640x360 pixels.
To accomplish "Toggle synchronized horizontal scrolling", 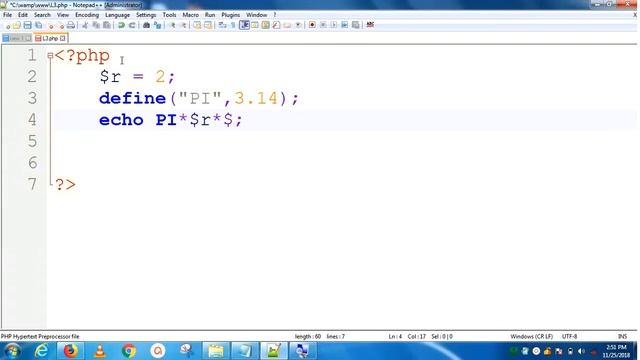I will (x=208, y=25).
